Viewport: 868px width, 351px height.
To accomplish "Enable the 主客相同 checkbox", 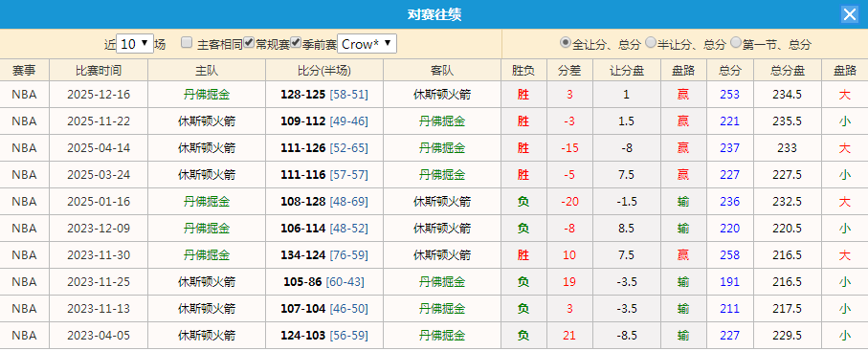I will pos(187,43).
